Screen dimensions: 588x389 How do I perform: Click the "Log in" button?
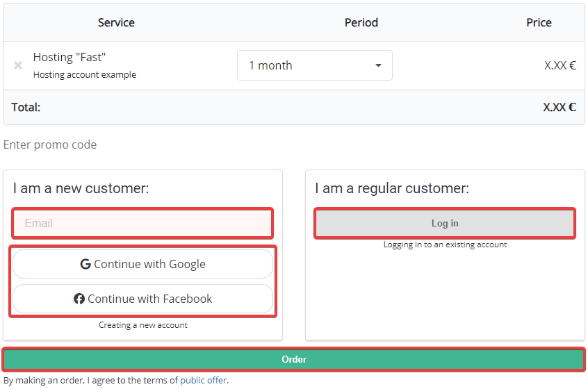[445, 223]
